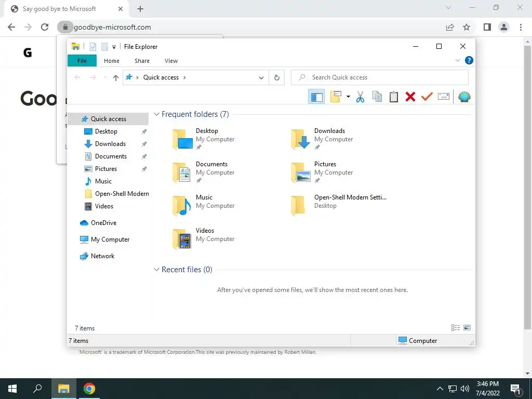Image resolution: width=532 pixels, height=399 pixels.
Task: Select Videos in navigation pane
Action: (x=104, y=206)
